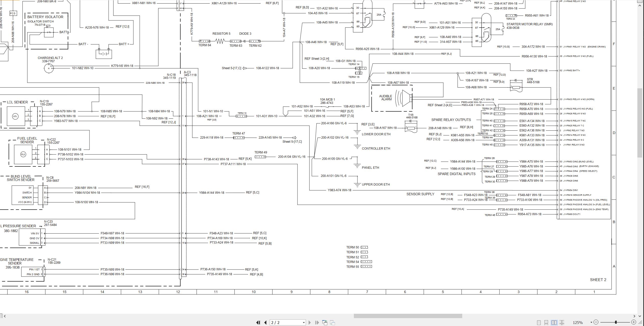Click the BUND LEVEL SWITCH SENDER label

[x=21, y=178]
